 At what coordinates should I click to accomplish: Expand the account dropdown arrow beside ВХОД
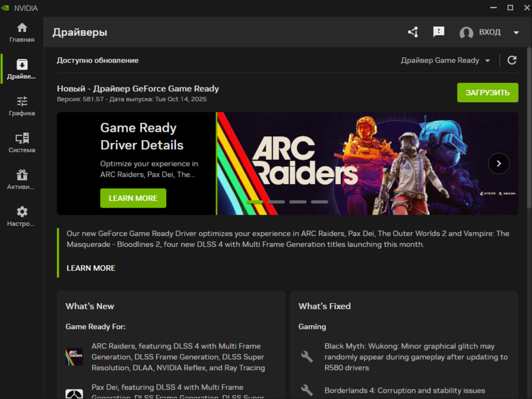515,31
